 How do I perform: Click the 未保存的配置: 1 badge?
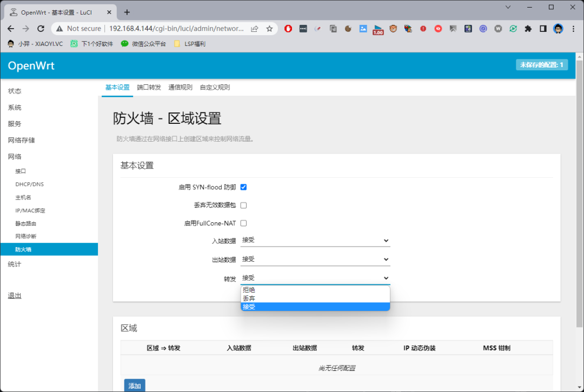pos(541,65)
